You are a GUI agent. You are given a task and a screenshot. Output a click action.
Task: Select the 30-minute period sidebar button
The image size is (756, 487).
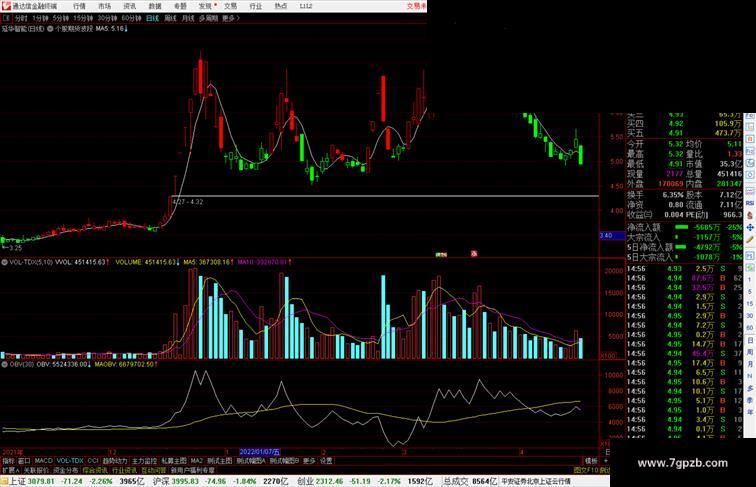pos(750,316)
